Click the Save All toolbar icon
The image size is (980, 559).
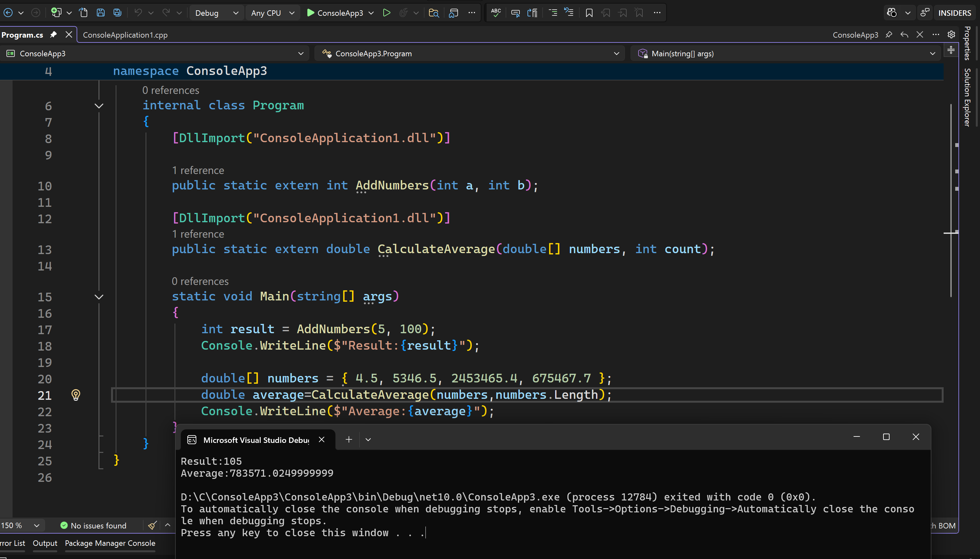(117, 13)
